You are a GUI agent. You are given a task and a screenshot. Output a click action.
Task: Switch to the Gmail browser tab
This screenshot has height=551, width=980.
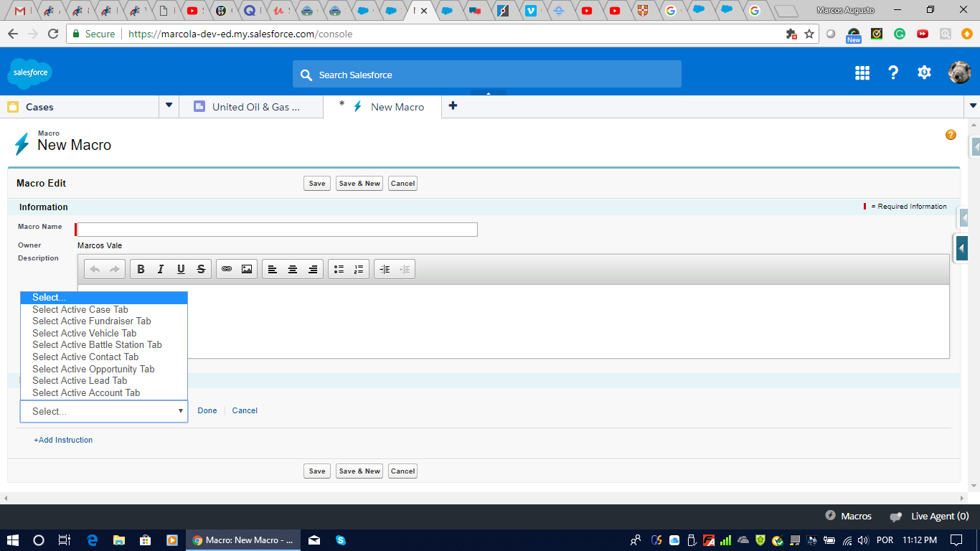pyautogui.click(x=20, y=11)
